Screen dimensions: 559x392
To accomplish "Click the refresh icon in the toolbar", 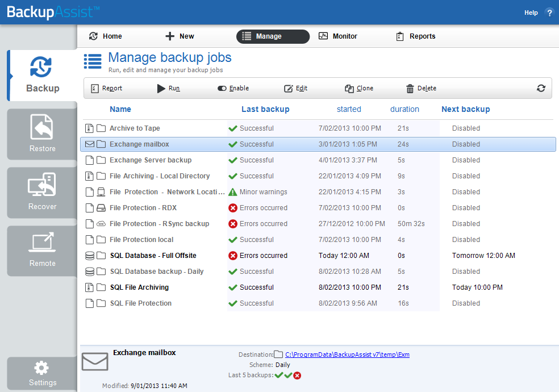I will coord(541,88).
